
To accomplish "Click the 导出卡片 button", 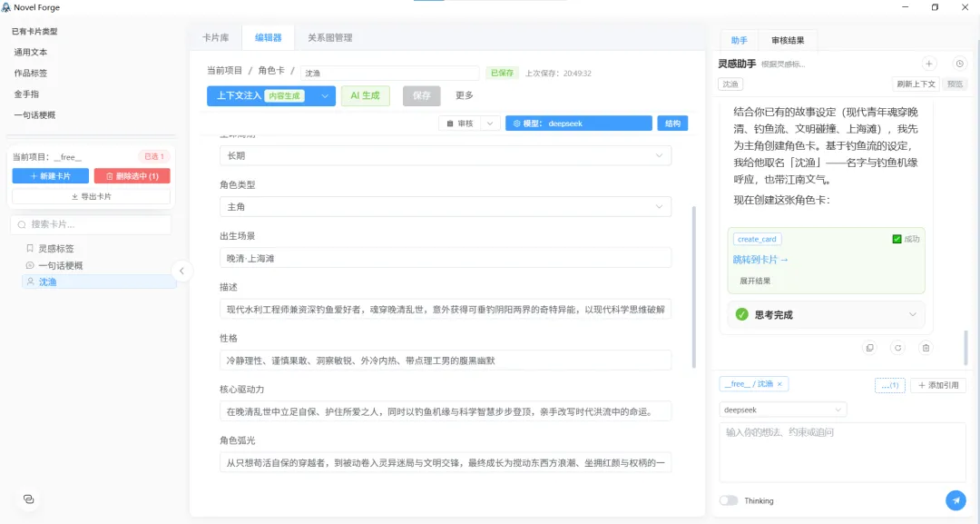I will coord(92,196).
